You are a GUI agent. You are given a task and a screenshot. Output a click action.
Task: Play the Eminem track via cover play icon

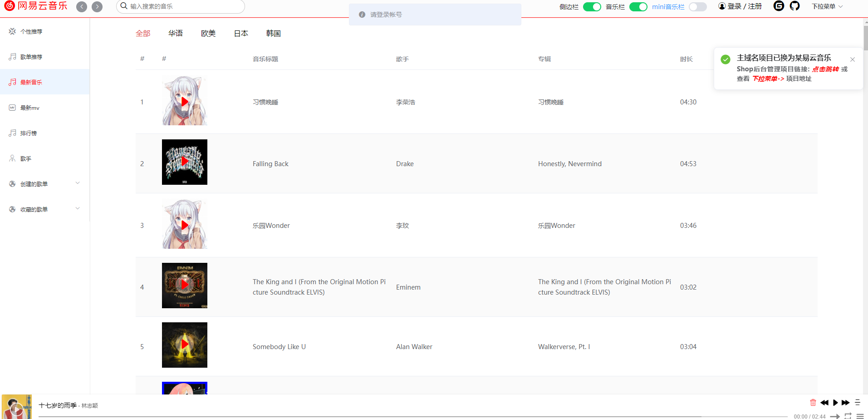pos(185,285)
